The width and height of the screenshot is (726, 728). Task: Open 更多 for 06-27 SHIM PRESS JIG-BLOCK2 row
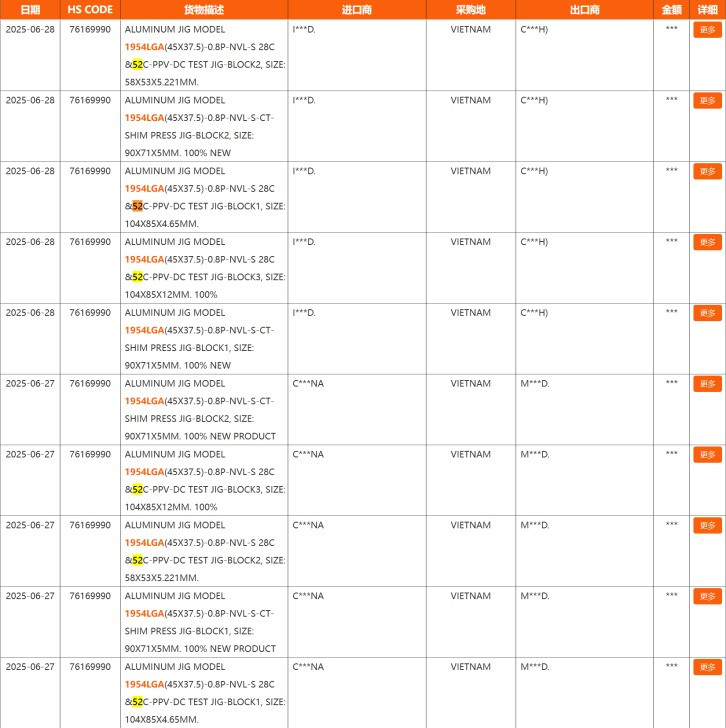[707, 384]
